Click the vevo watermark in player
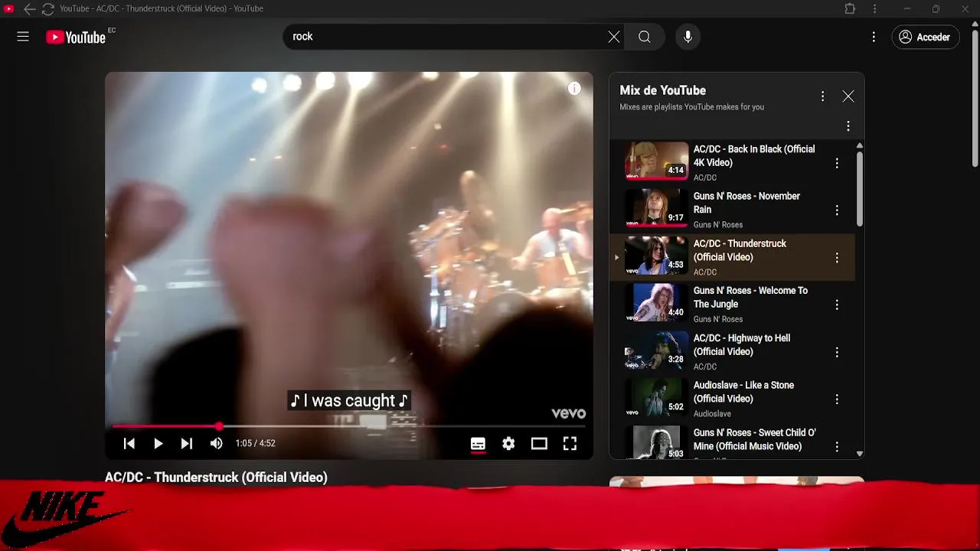Image resolution: width=980 pixels, height=551 pixels. 568,413
